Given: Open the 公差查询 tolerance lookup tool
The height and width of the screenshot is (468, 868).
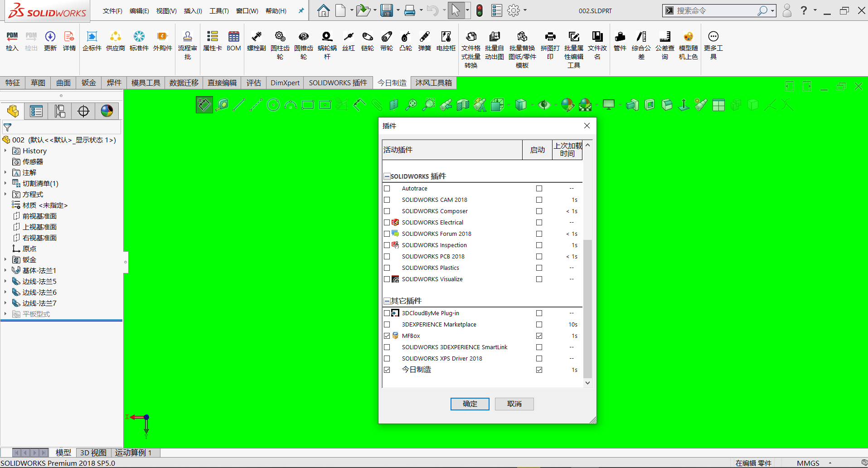Looking at the screenshot, I should click(x=665, y=45).
